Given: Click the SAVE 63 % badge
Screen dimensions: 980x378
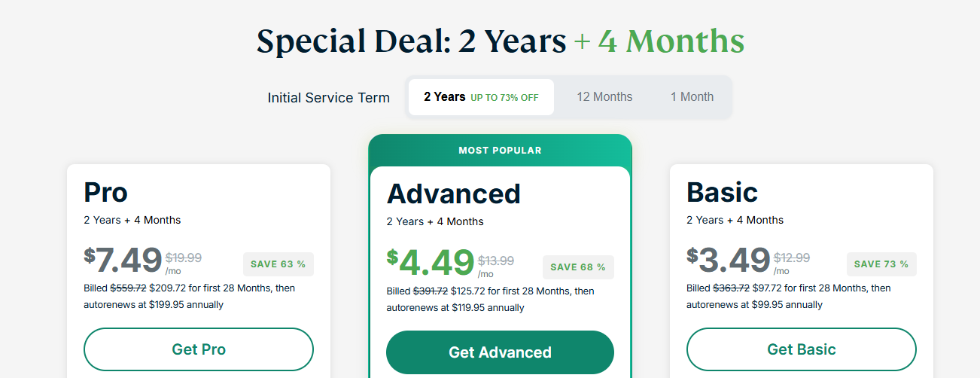Looking at the screenshot, I should point(278,264).
